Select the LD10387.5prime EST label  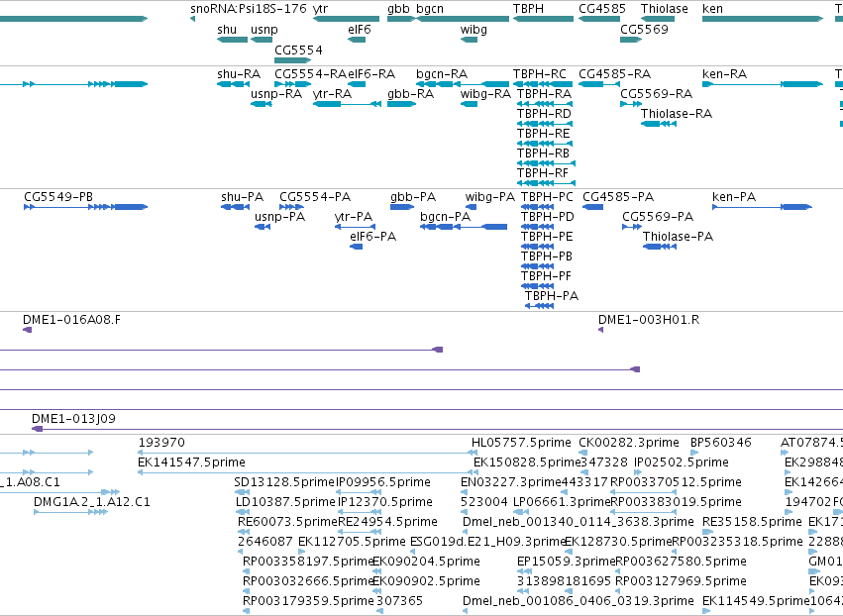(285, 502)
